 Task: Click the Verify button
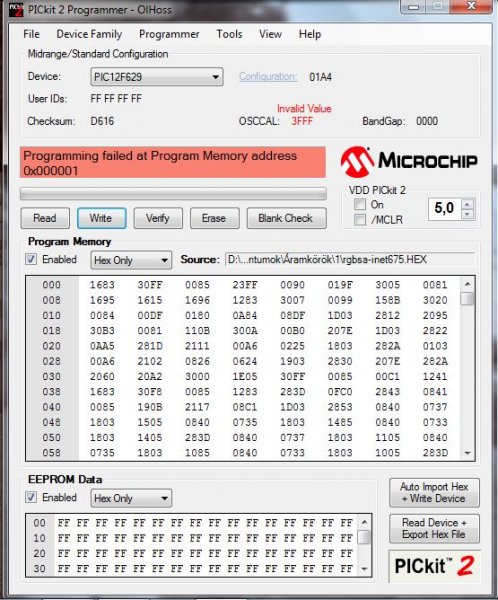point(158,218)
